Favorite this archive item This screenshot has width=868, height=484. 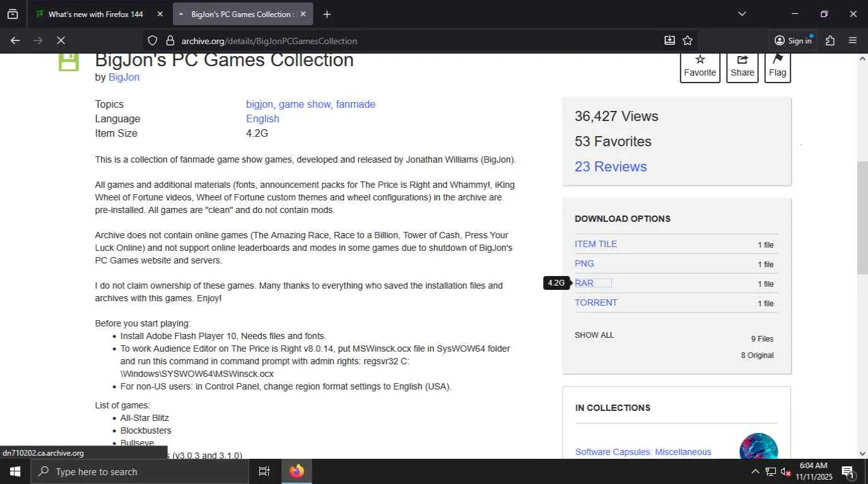click(700, 66)
